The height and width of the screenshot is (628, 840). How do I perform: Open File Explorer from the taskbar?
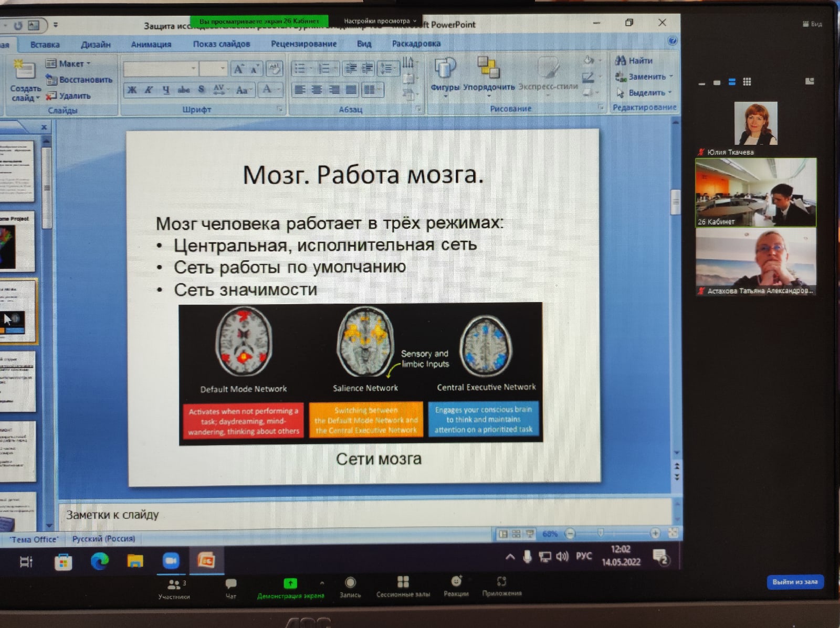(135, 561)
